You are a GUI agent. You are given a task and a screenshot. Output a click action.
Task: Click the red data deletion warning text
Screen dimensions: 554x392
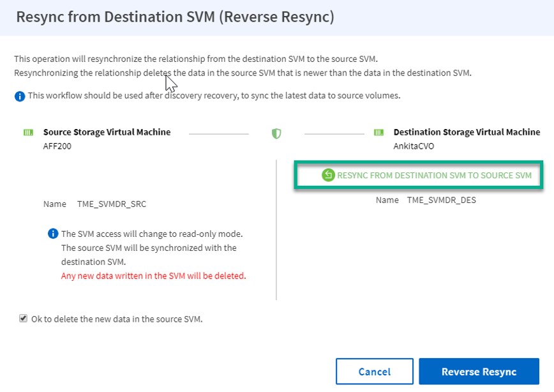point(153,276)
